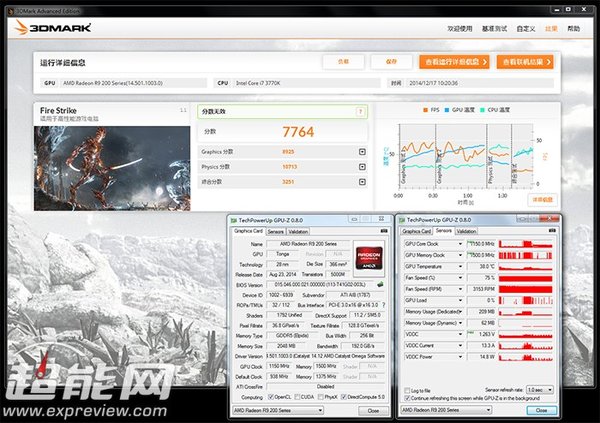Click the orange 查看联机结果 button
The height and width of the screenshot is (423, 600).
[x=525, y=62]
